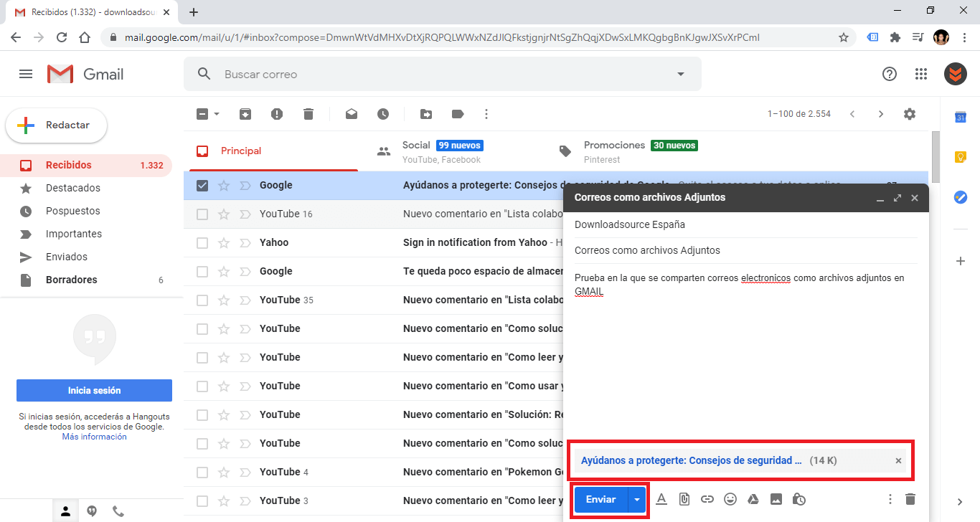Image resolution: width=980 pixels, height=522 pixels.
Task: Open formatting options in the compose toolbar
Action: [661, 499]
